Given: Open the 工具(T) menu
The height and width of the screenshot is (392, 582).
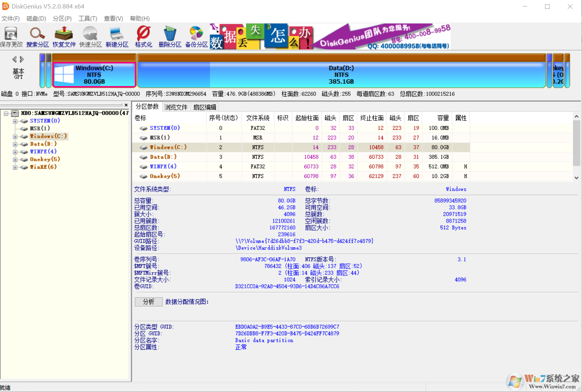Looking at the screenshot, I should pos(87,18).
